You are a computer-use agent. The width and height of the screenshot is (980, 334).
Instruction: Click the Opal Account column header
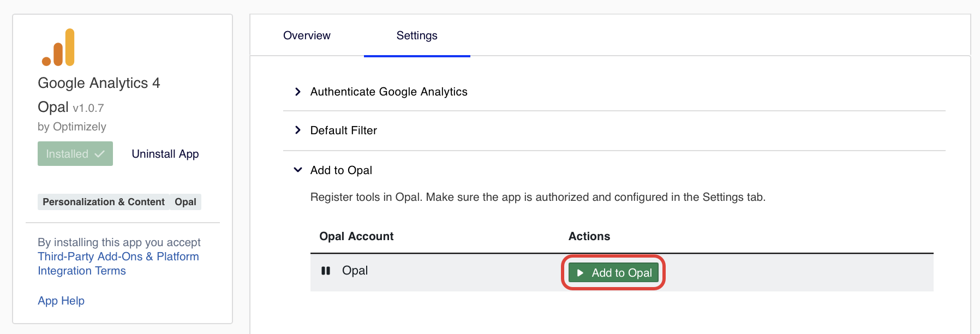356,236
